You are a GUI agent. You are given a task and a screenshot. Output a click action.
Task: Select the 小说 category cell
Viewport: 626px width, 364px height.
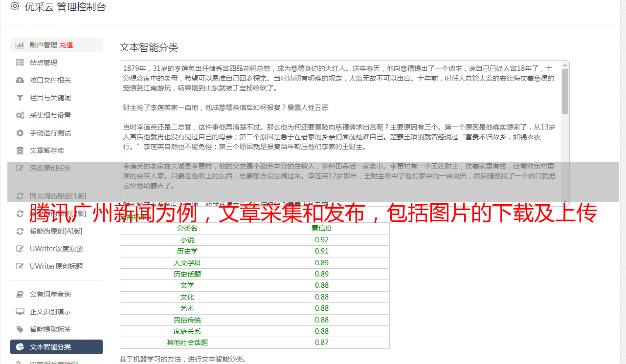187,240
